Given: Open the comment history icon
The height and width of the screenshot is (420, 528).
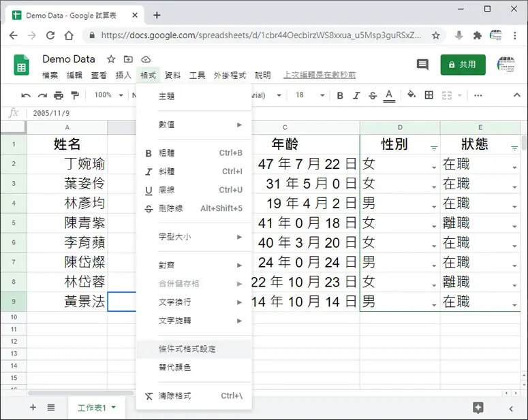Looking at the screenshot, I should [x=422, y=64].
